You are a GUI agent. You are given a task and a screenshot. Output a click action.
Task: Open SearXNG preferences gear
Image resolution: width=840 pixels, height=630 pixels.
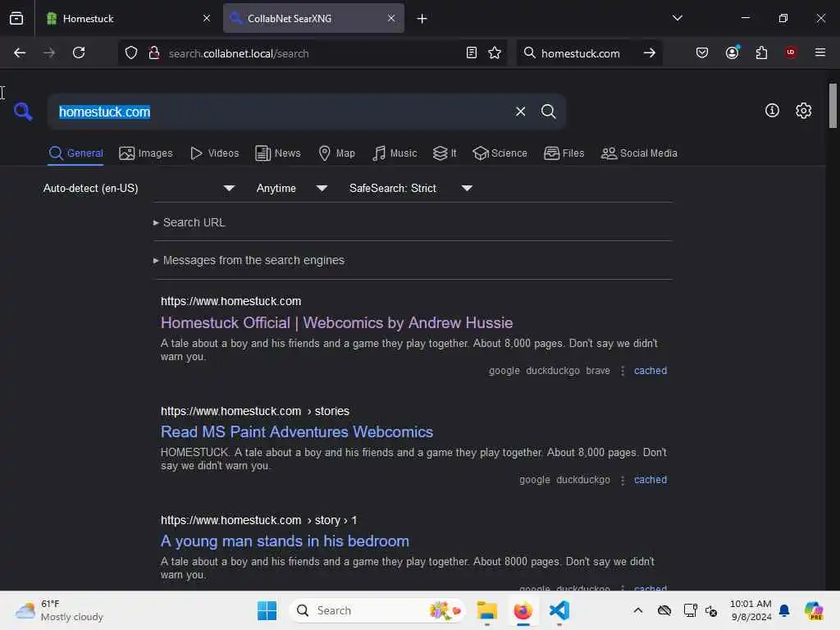click(x=803, y=111)
